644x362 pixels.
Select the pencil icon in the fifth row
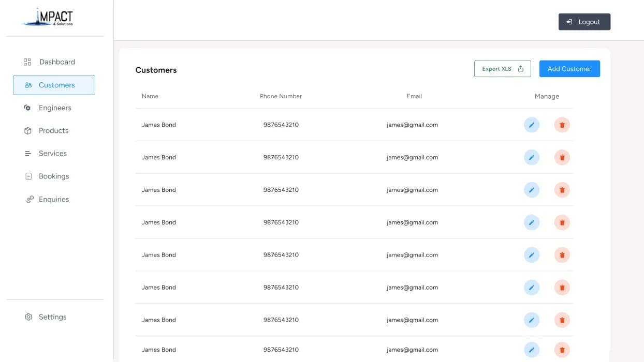532,255
